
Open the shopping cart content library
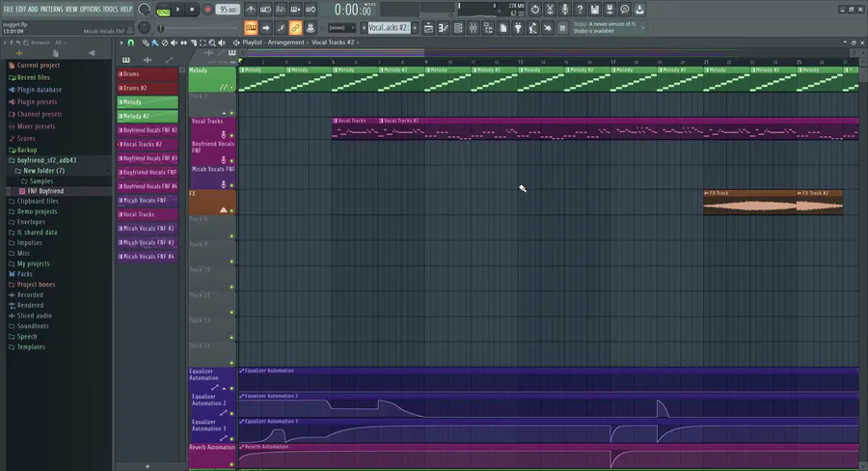pyautogui.click(x=562, y=28)
